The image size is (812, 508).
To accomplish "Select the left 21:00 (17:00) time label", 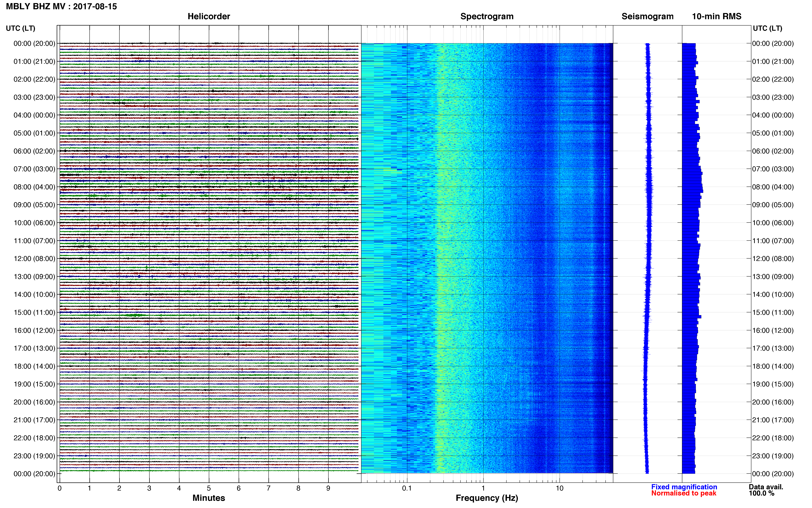I will 34,420.
